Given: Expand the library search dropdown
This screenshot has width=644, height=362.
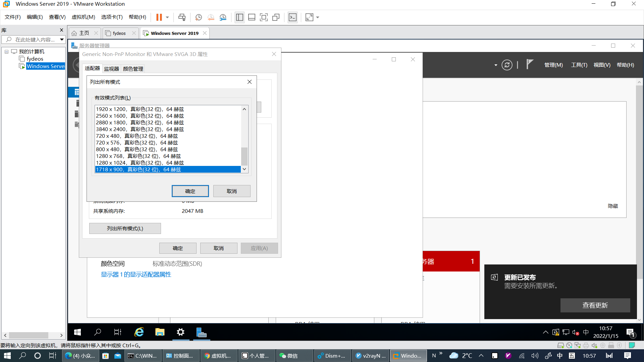Looking at the screenshot, I should (62, 40).
